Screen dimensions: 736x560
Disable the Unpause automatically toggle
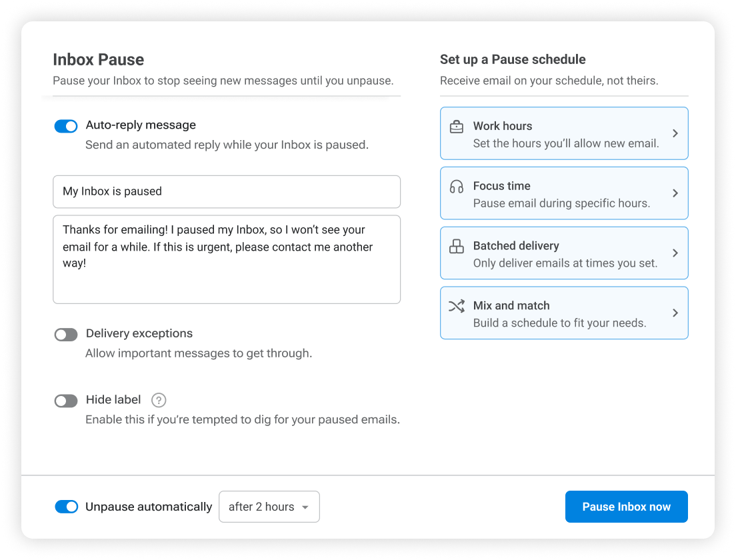pyautogui.click(x=66, y=507)
